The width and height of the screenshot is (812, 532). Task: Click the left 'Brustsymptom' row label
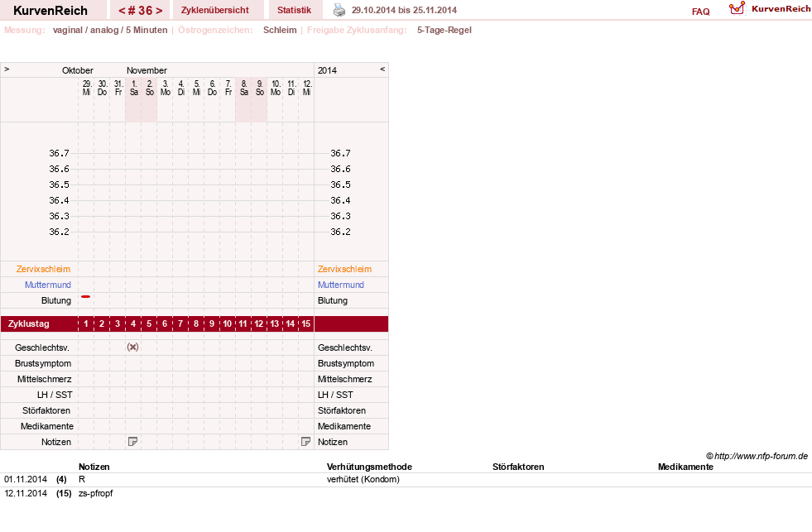click(x=43, y=363)
